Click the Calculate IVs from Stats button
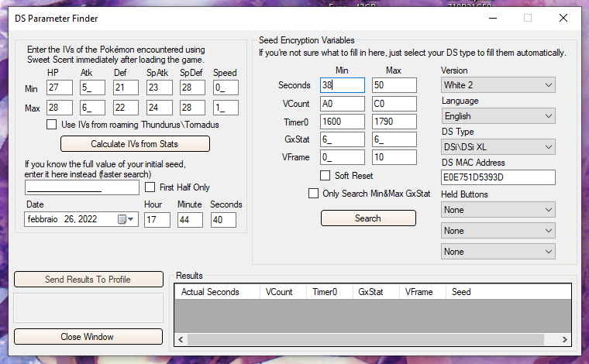Viewport: 589px width, 364px height. click(135, 144)
